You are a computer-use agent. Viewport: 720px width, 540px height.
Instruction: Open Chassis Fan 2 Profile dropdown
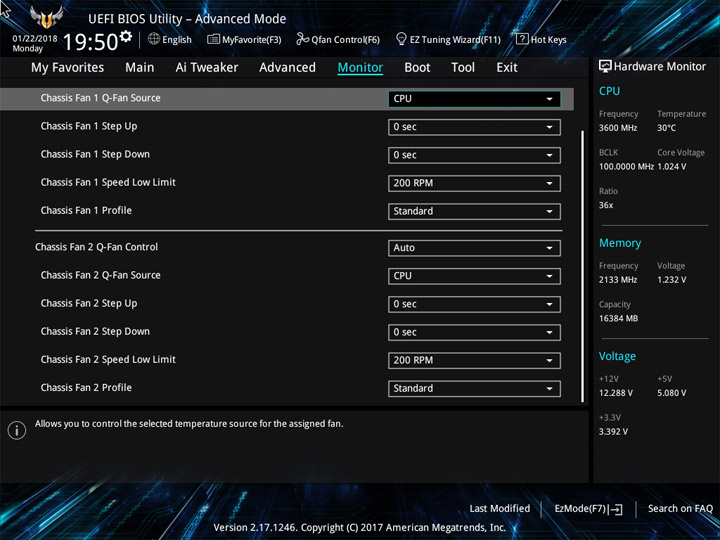[474, 388]
